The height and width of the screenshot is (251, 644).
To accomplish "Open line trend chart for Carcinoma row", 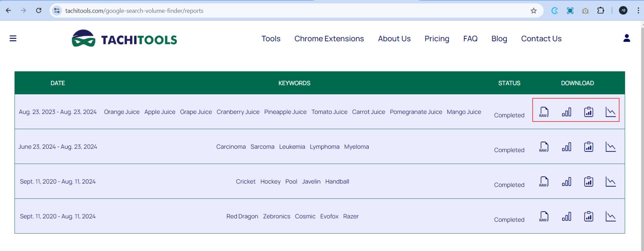I will point(610,147).
